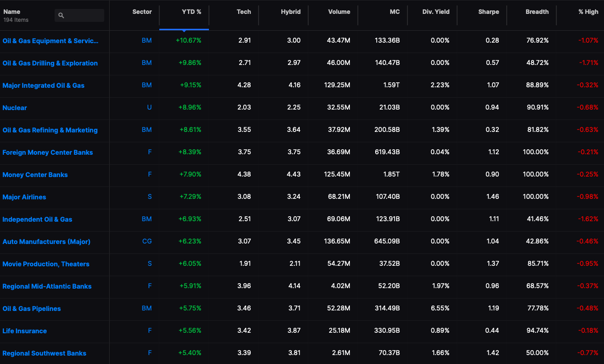
Task: Open the Life Insurance industry link
Action: (x=25, y=331)
